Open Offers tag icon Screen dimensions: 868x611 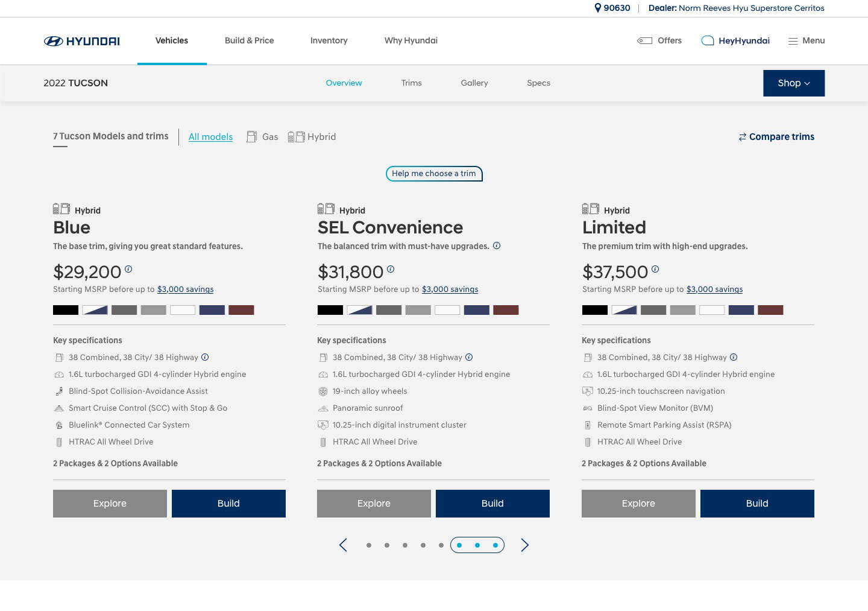[x=644, y=40]
